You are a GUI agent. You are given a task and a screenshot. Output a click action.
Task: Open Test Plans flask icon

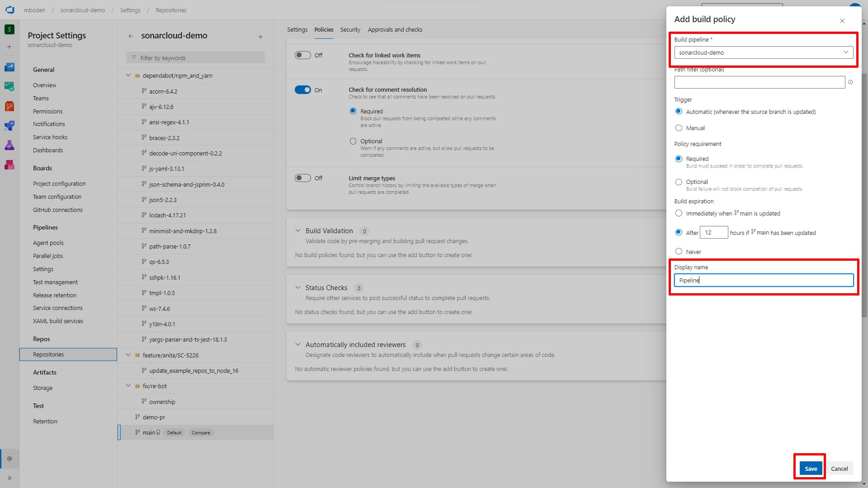tap(9, 145)
